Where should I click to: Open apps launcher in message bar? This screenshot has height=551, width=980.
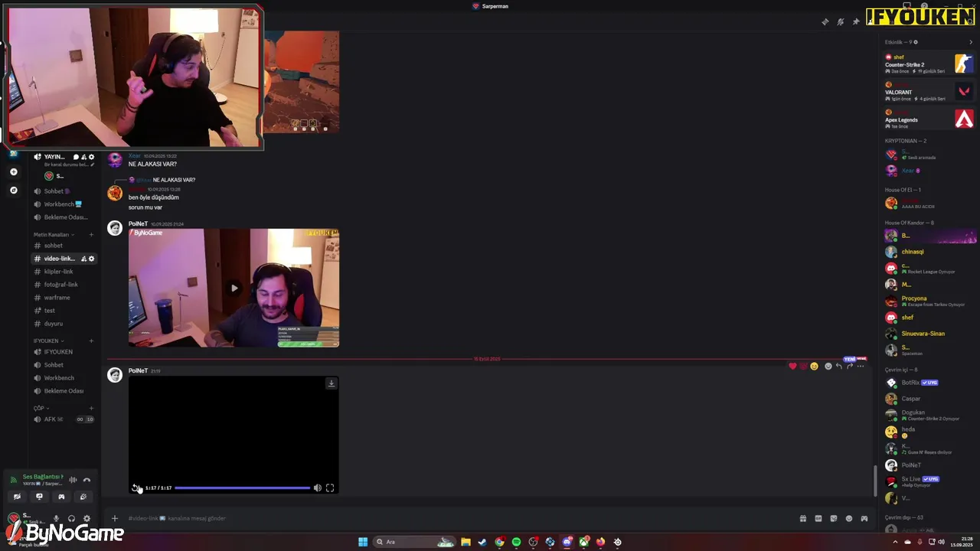pos(864,518)
